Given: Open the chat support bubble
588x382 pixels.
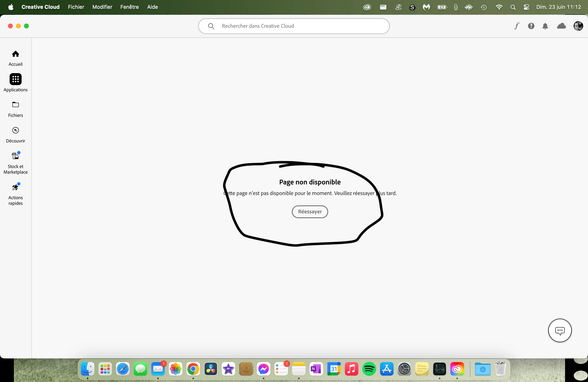Looking at the screenshot, I should [x=560, y=330].
